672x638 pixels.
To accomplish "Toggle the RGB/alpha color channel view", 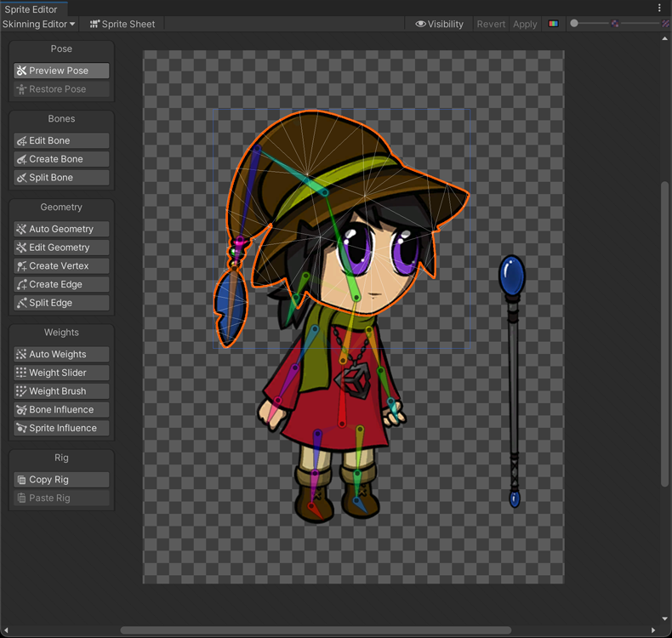I will [x=554, y=24].
